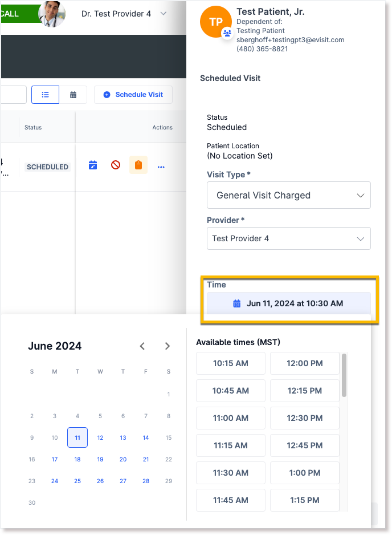The image size is (392, 535).
Task: Switch to calendar view icon
Action: [73, 94]
